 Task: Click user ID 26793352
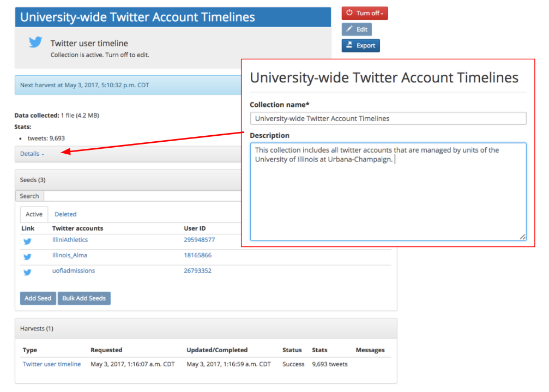pyautogui.click(x=197, y=270)
